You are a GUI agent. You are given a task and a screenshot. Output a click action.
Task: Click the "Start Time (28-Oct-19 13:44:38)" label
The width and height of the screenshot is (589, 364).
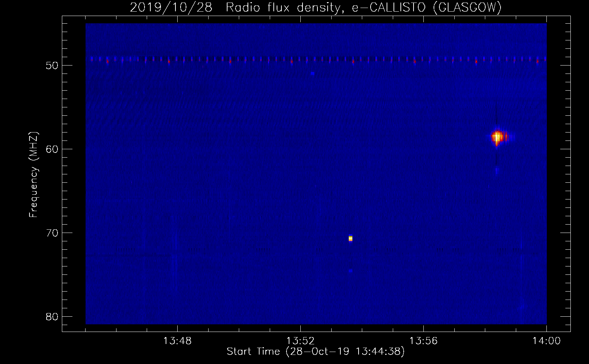click(316, 352)
